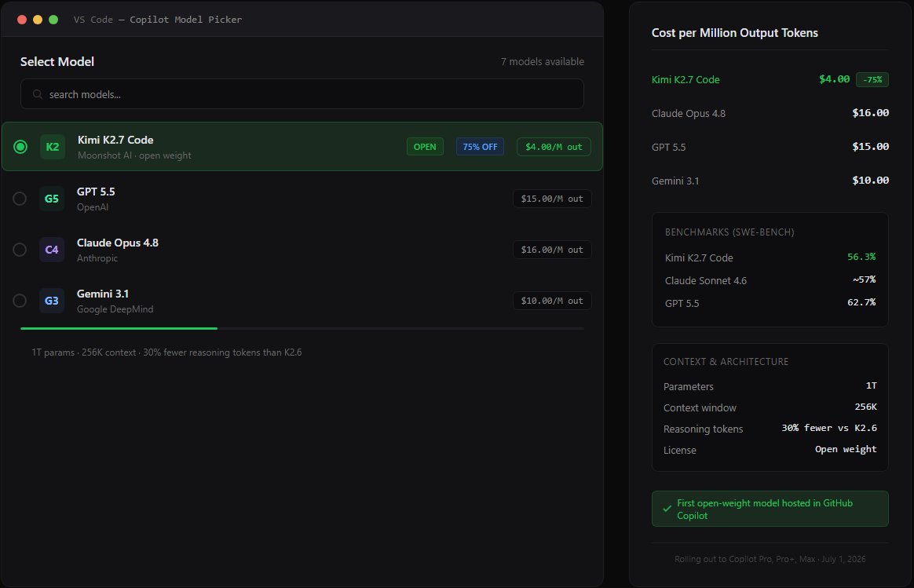Image resolution: width=914 pixels, height=588 pixels.
Task: Click 'First open-weight model hosted in GitHub Copilot' banner
Action: (x=770, y=509)
